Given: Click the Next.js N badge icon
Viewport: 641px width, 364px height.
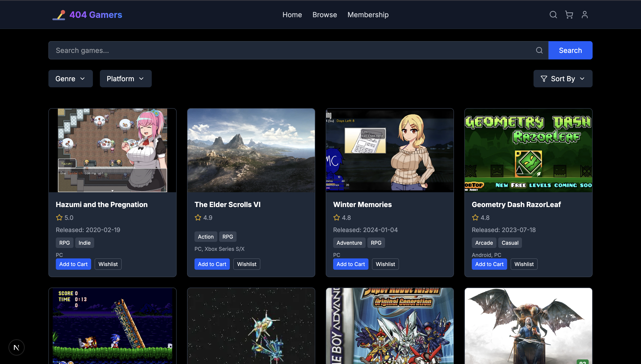Looking at the screenshot, I should [x=17, y=347].
